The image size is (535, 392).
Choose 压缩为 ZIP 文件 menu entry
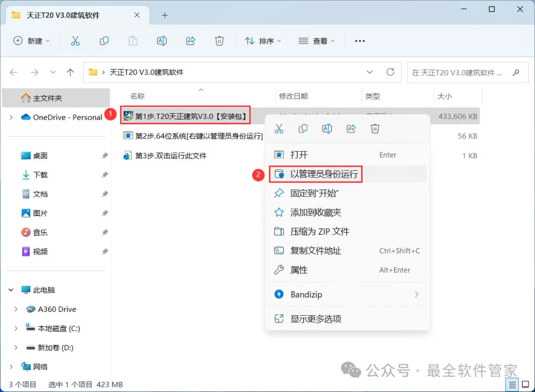click(347, 232)
